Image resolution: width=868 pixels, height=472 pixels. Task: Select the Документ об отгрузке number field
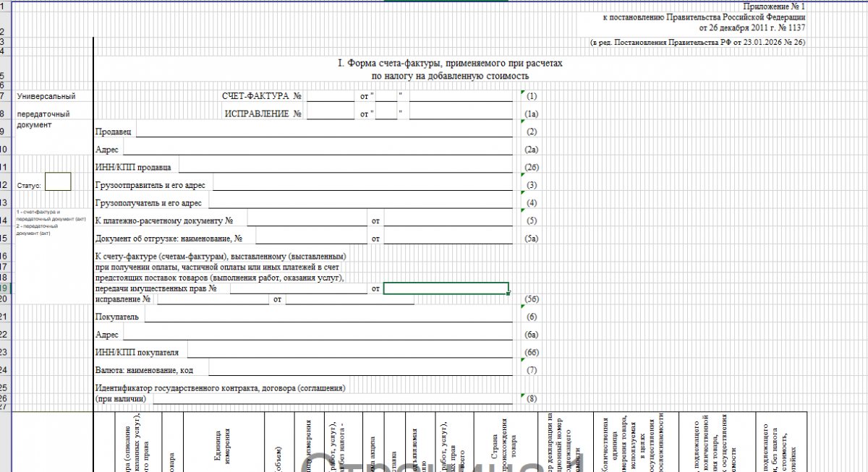(x=311, y=238)
